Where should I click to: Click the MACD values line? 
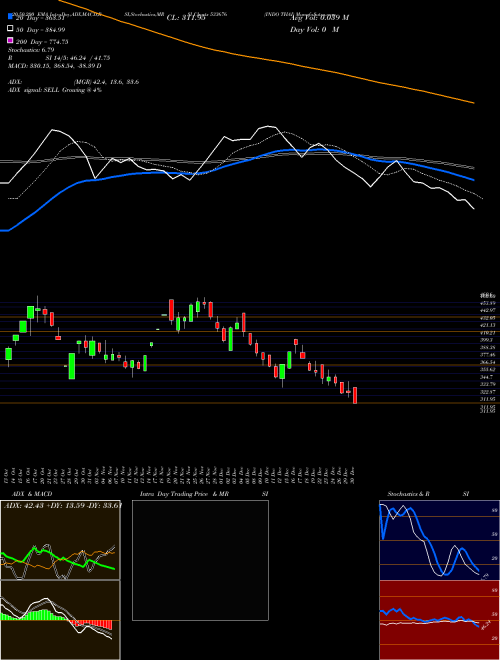point(55,66)
